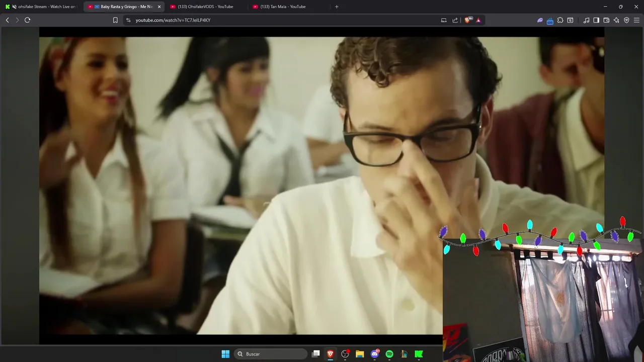Bookmark this page with the bookmark icon
The height and width of the screenshot is (362, 644).
pos(115,20)
